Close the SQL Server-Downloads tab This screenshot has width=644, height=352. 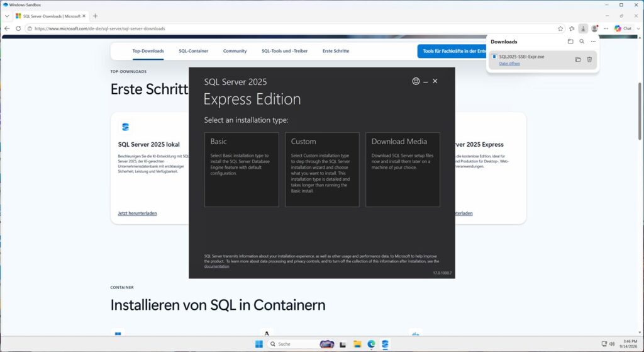point(84,16)
